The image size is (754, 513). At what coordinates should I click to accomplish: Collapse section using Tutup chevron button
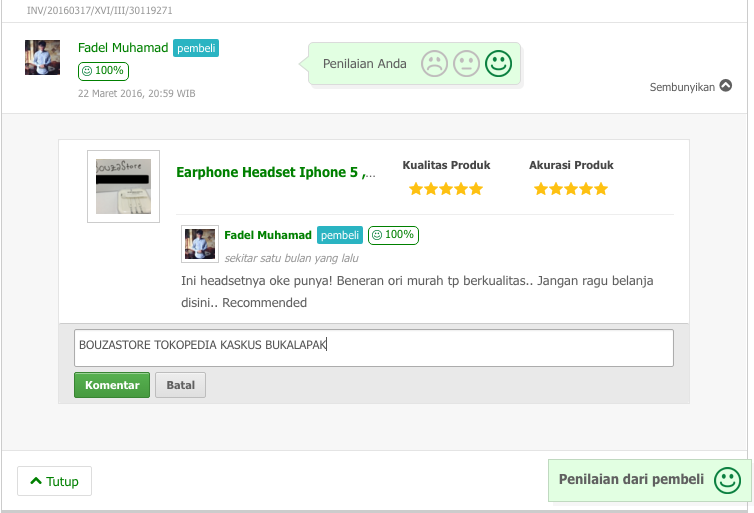54,481
